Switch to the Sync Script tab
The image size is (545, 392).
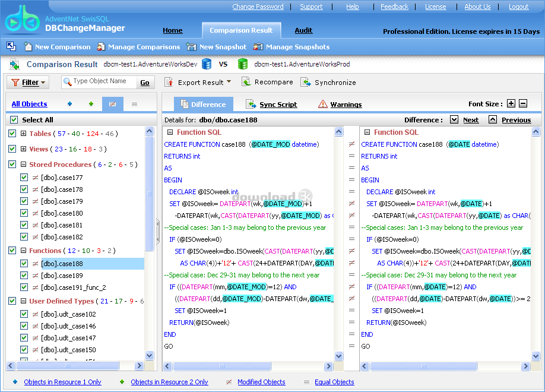(x=278, y=105)
